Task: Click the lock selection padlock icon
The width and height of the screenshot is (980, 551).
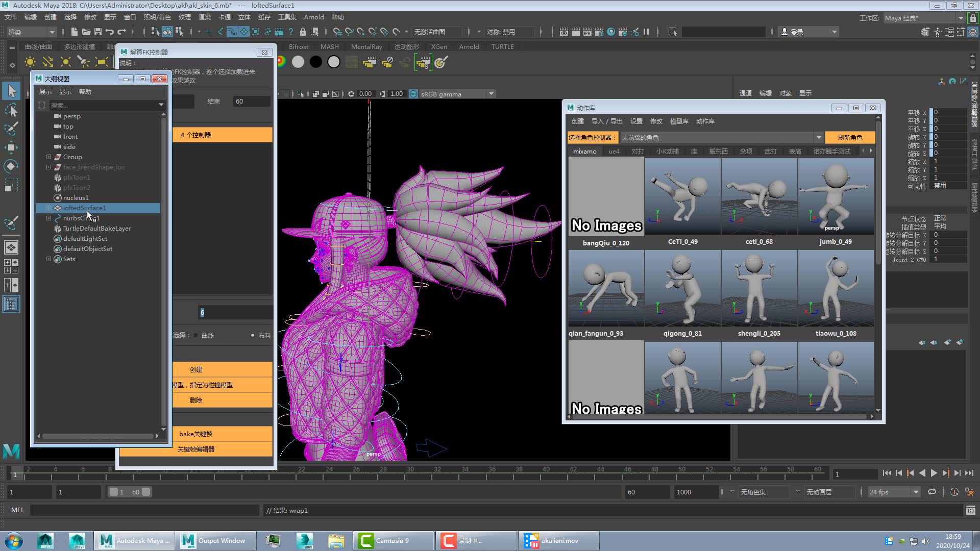Action: (x=303, y=32)
